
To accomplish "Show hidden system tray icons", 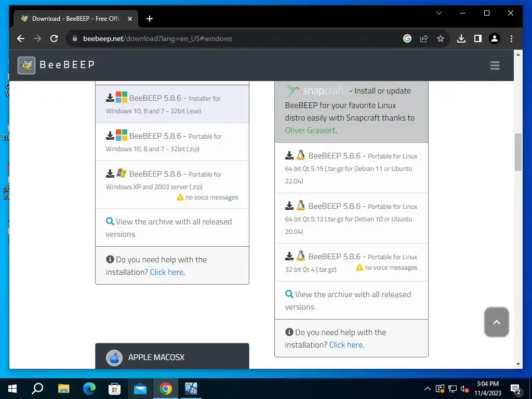I will [428, 389].
